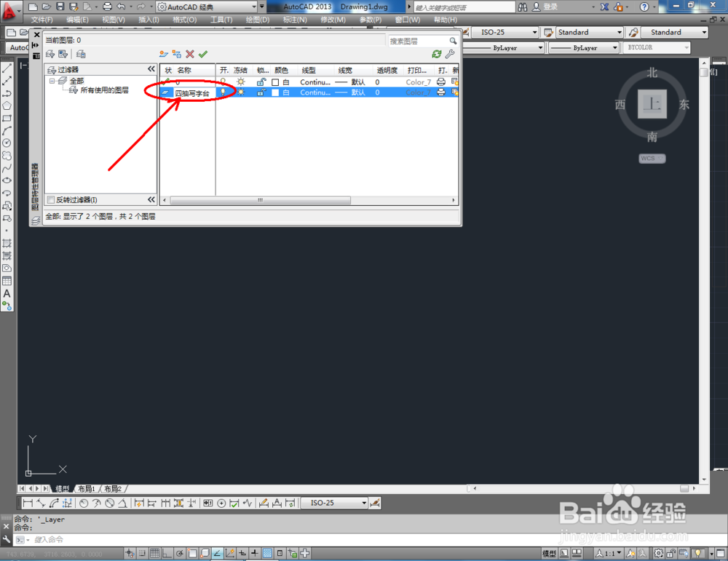Click Radius Dimension icon

point(84,503)
